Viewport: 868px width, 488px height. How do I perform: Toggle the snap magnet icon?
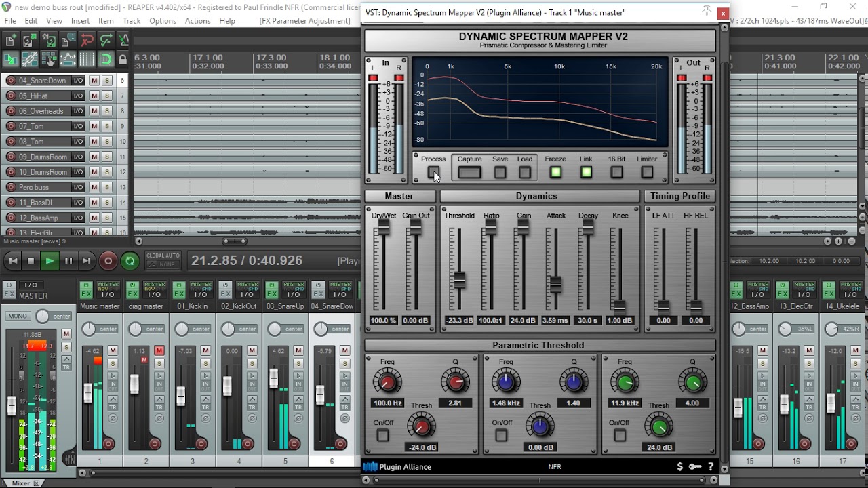pyautogui.click(x=106, y=59)
